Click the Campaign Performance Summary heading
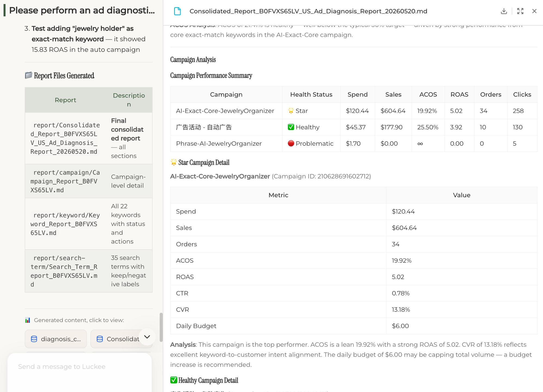The width and height of the screenshot is (543, 392). click(x=211, y=75)
